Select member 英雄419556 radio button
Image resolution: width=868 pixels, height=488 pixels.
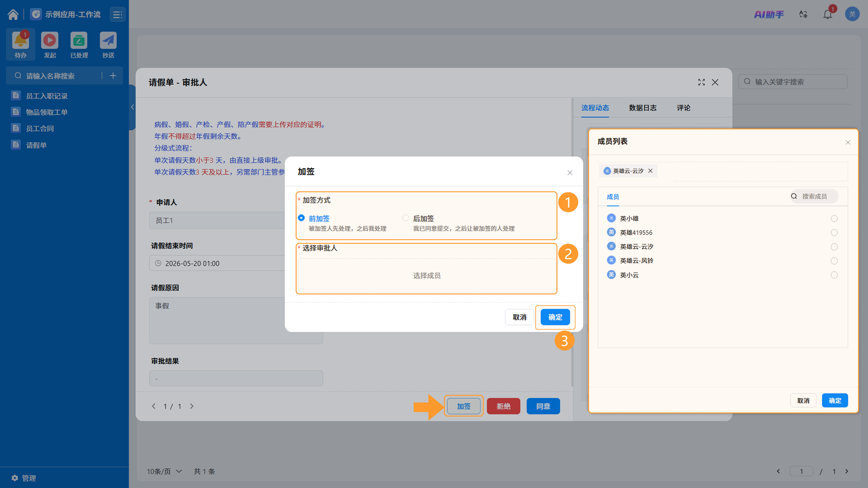tap(834, 232)
